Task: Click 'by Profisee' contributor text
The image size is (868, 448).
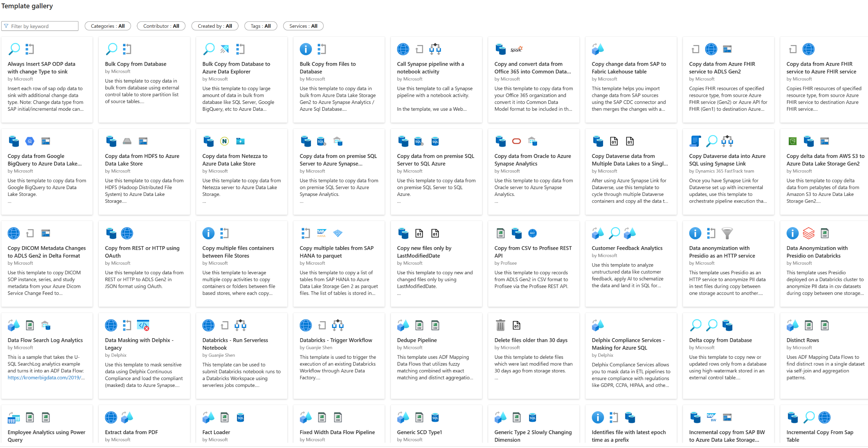Action: pyautogui.click(x=505, y=263)
